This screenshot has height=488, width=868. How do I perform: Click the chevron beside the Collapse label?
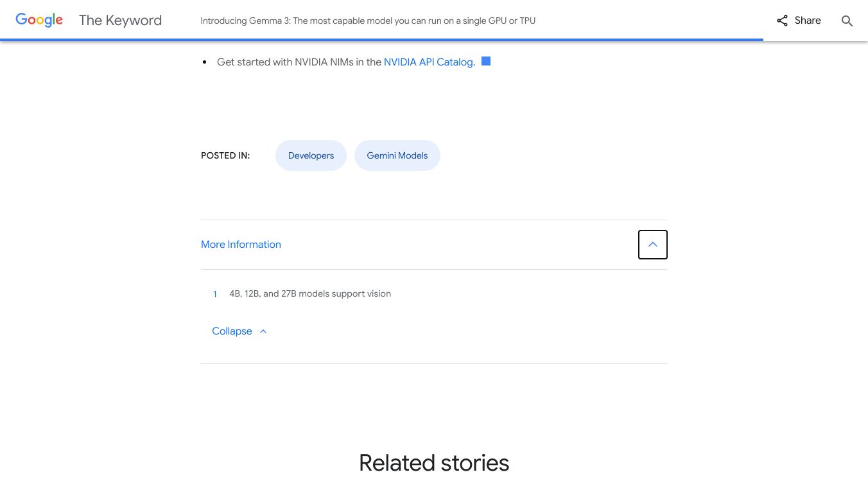[263, 331]
